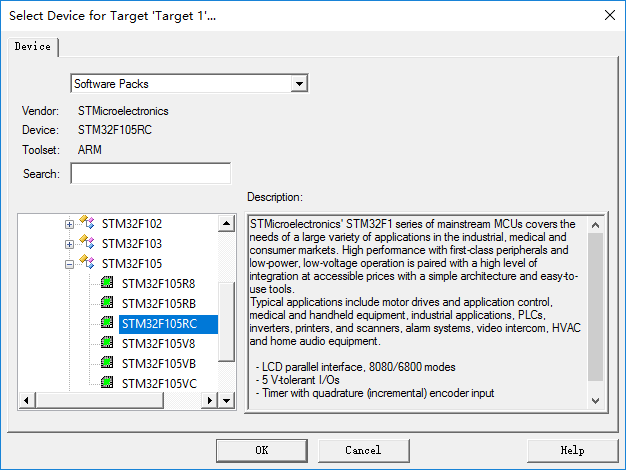Click the chip icon beside STM32F105V8
The height and width of the screenshot is (470, 626).
point(107,343)
